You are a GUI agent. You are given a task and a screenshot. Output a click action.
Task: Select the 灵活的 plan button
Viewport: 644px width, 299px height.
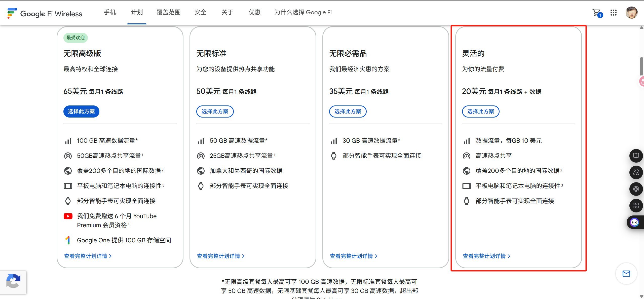[x=480, y=111]
